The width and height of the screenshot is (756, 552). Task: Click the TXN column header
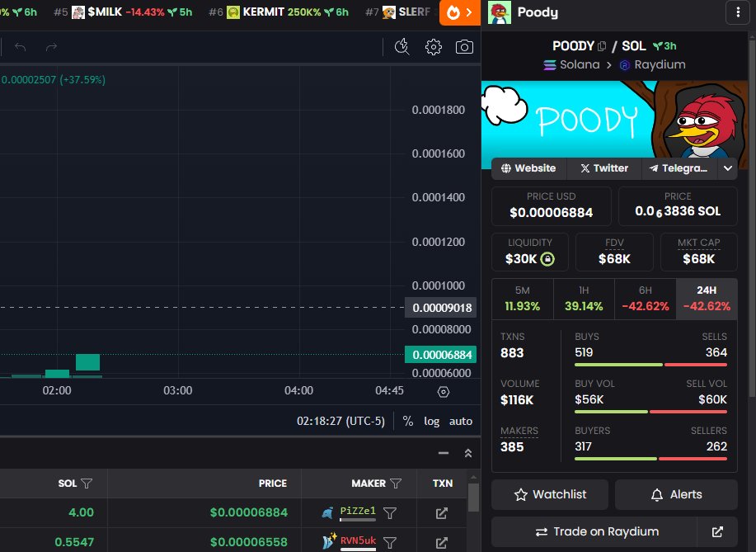click(443, 483)
